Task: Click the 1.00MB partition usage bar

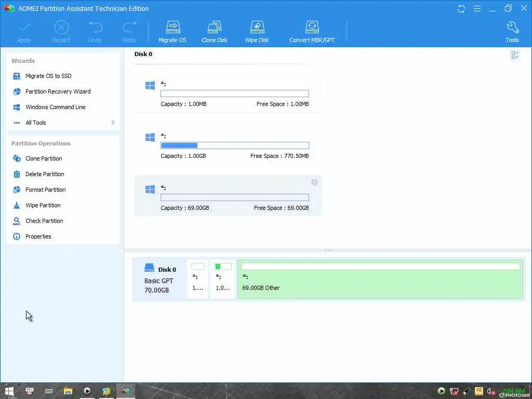Action: click(x=235, y=94)
